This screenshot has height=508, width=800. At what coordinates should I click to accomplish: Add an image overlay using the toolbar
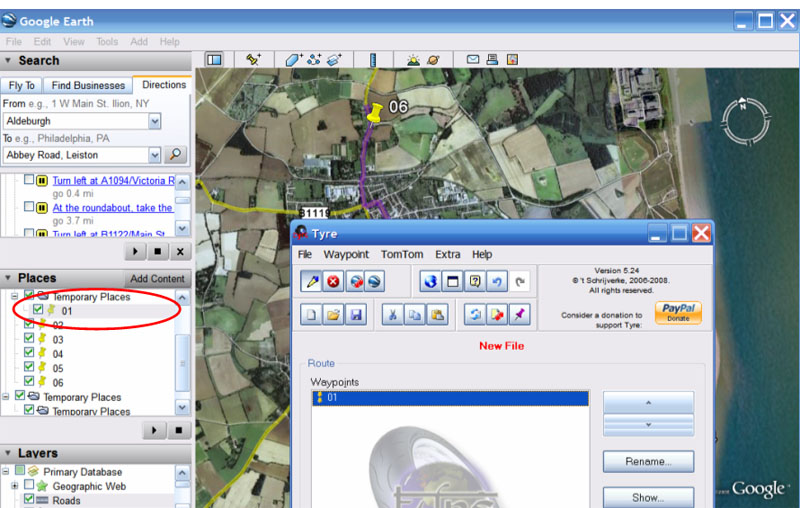tap(334, 60)
